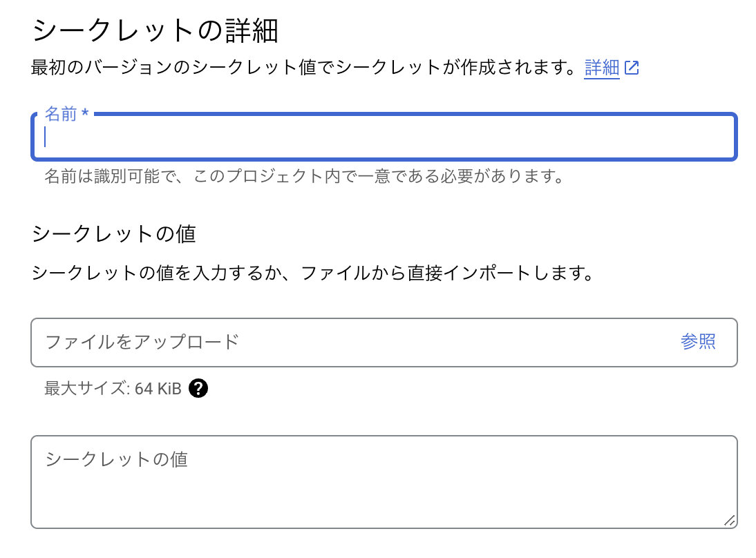Screen dimensions: 756x558
Task: Click the required 名前 input field
Action: coord(276,137)
